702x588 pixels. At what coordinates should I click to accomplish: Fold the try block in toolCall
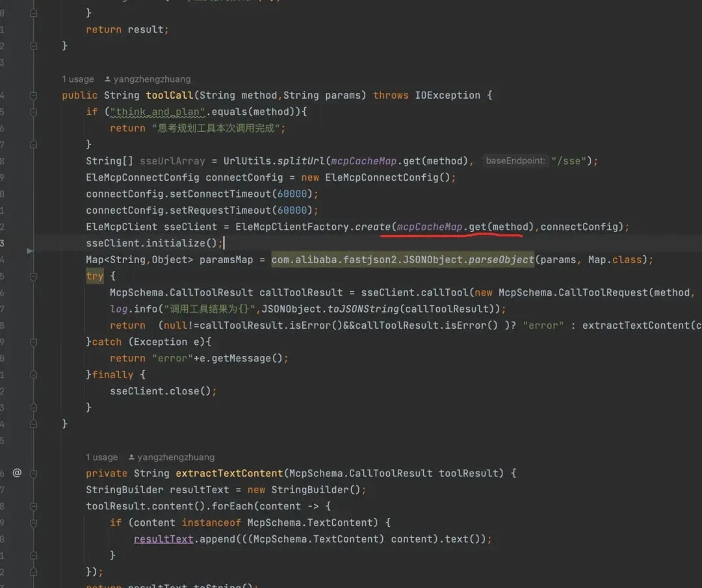tap(34, 277)
